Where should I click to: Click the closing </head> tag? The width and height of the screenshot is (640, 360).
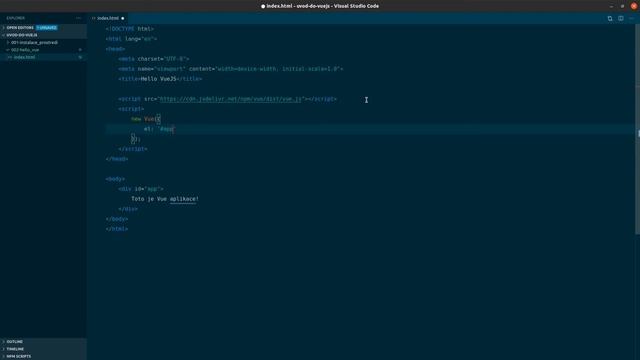click(117, 159)
